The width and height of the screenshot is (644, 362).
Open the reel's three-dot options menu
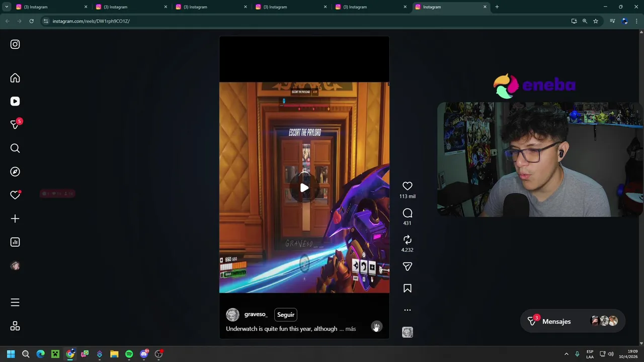coord(408,310)
